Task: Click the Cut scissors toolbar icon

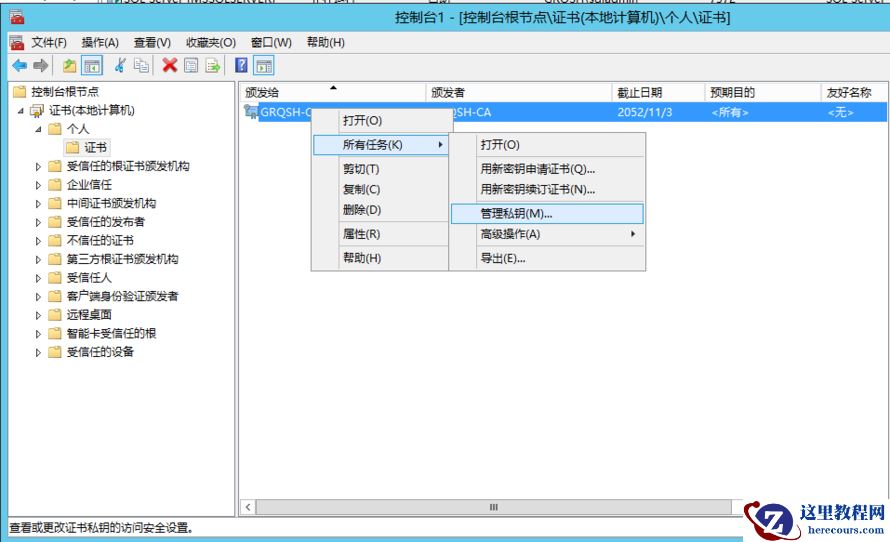Action: [x=120, y=66]
